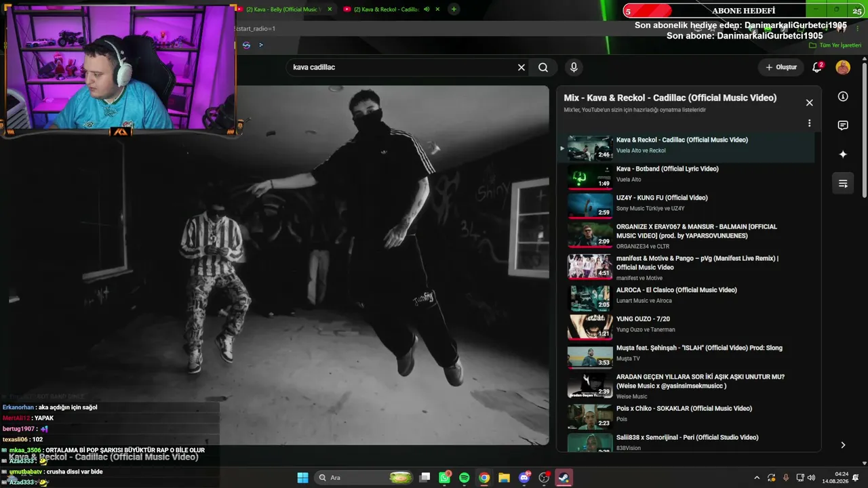Open a new browser tab

(454, 9)
